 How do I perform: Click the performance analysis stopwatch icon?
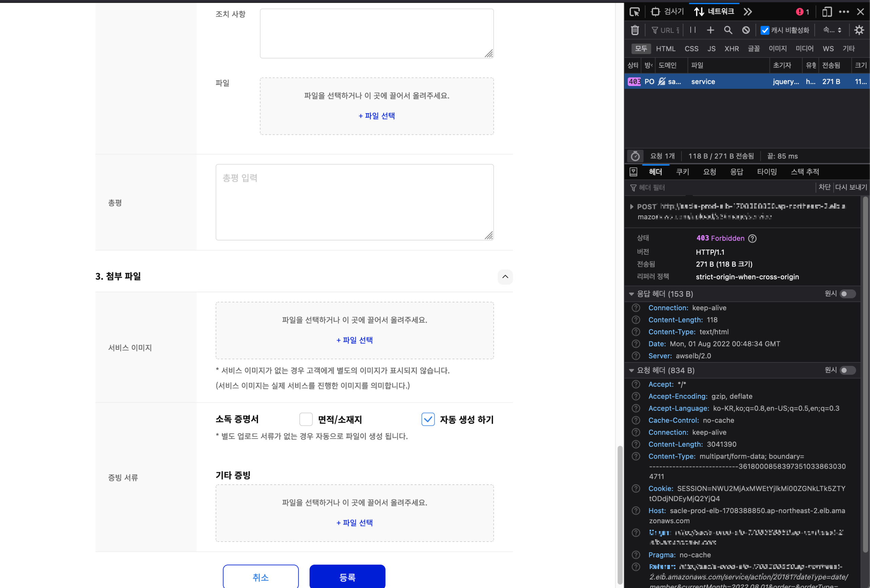tap(635, 156)
